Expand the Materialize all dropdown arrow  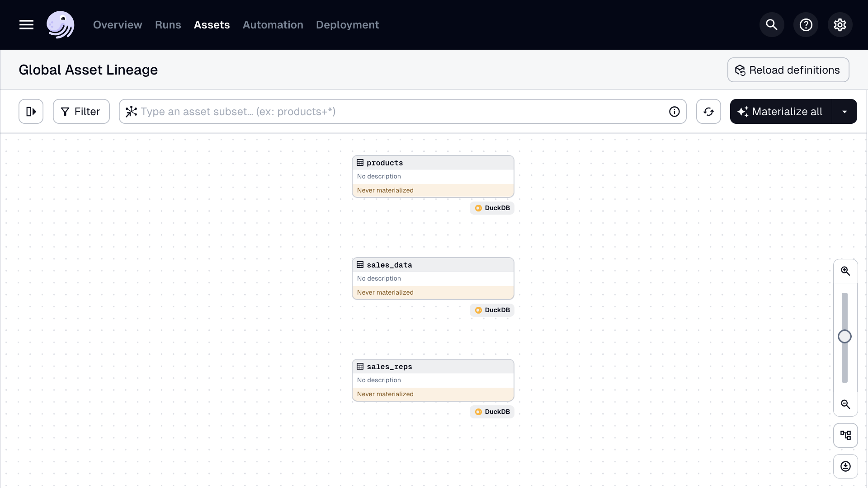click(844, 112)
